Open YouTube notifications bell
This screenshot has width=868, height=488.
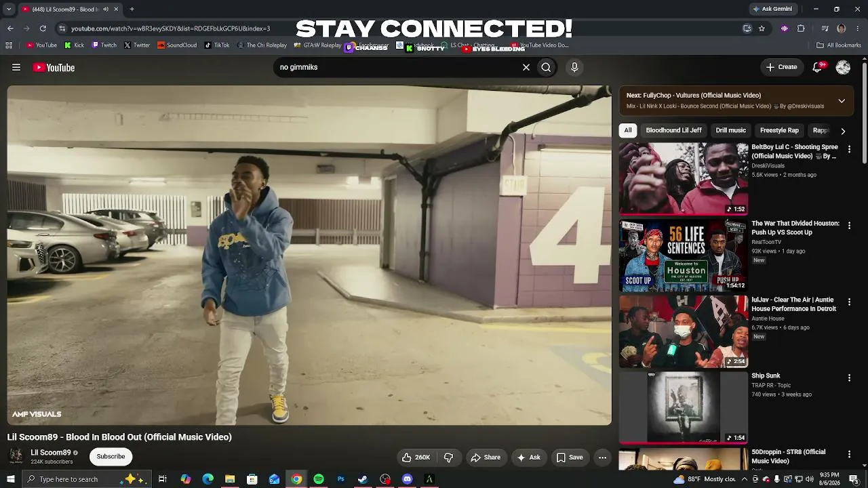[818, 67]
